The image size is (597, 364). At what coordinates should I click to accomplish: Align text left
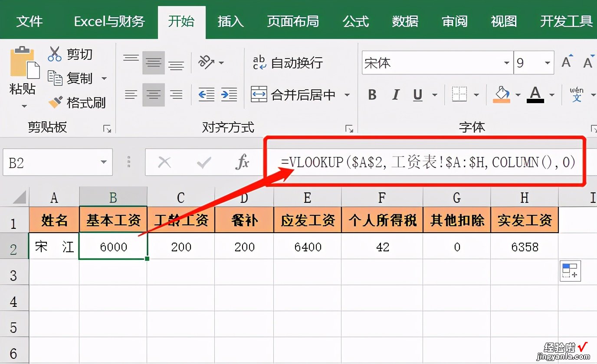click(131, 94)
